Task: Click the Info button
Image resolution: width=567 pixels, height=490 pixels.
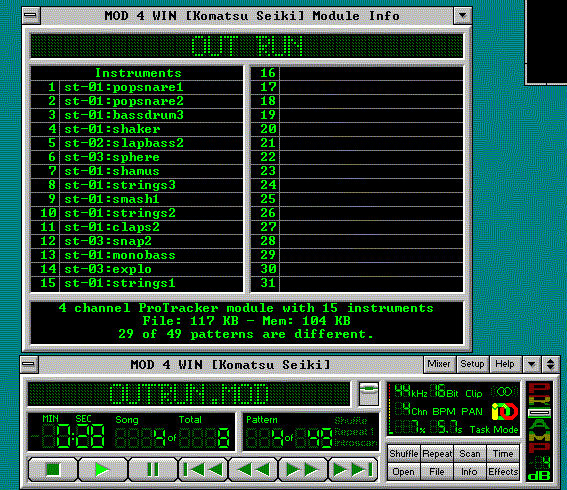Action: tap(469, 472)
